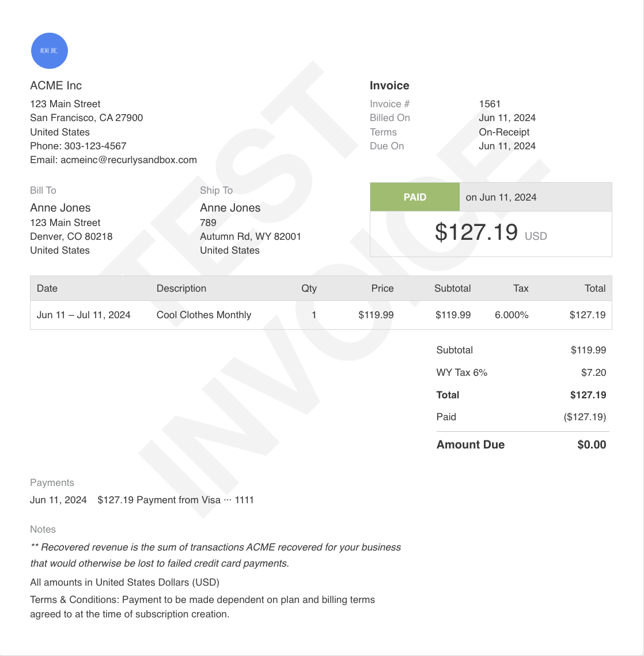Click the green PAID status badge
Image resolution: width=644 pixels, height=656 pixels.
tap(414, 197)
